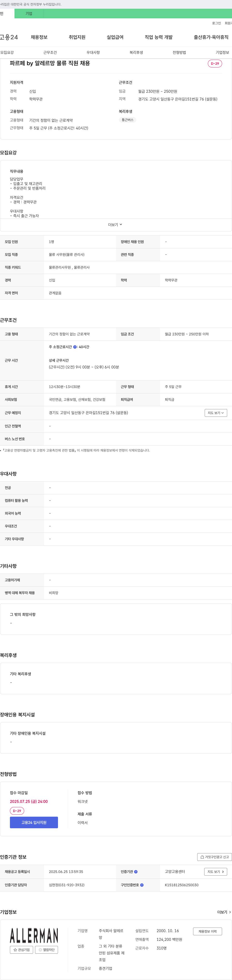Image resolution: width=232 pixels, height=980 pixels.
Task: Jump to the 우대사항 section tab
Action: 93,52
